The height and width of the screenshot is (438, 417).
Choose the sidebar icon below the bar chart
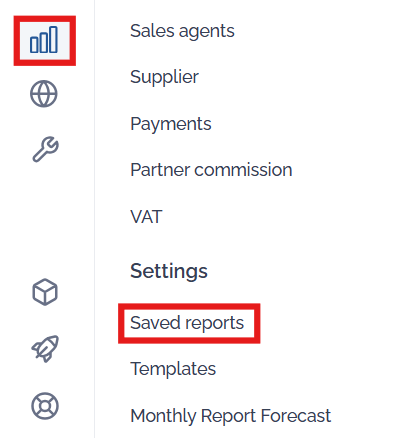point(44,94)
